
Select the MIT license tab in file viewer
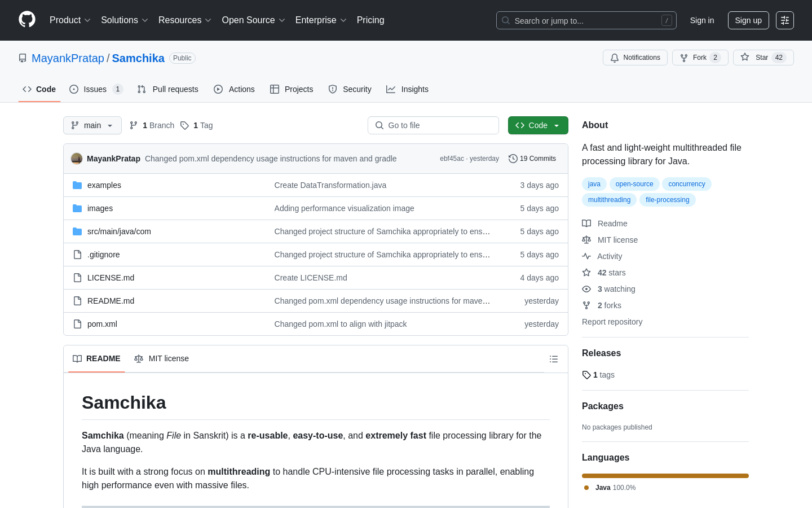161,358
